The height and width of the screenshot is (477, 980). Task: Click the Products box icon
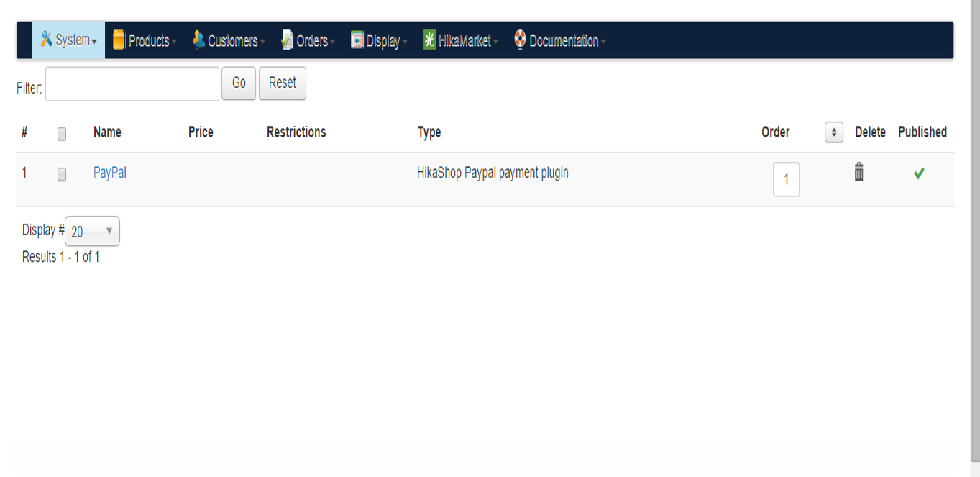tap(119, 40)
